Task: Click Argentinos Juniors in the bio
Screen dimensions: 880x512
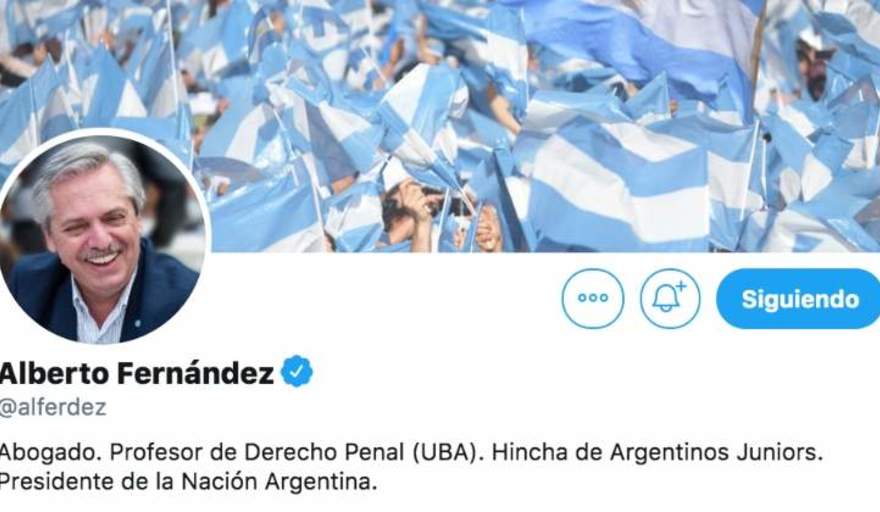Action: pyautogui.click(x=716, y=452)
